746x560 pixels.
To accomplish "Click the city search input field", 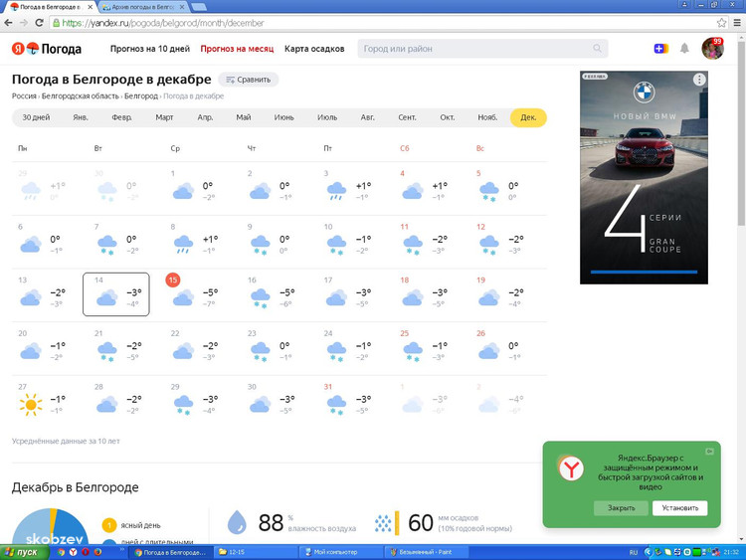I will click(475, 48).
